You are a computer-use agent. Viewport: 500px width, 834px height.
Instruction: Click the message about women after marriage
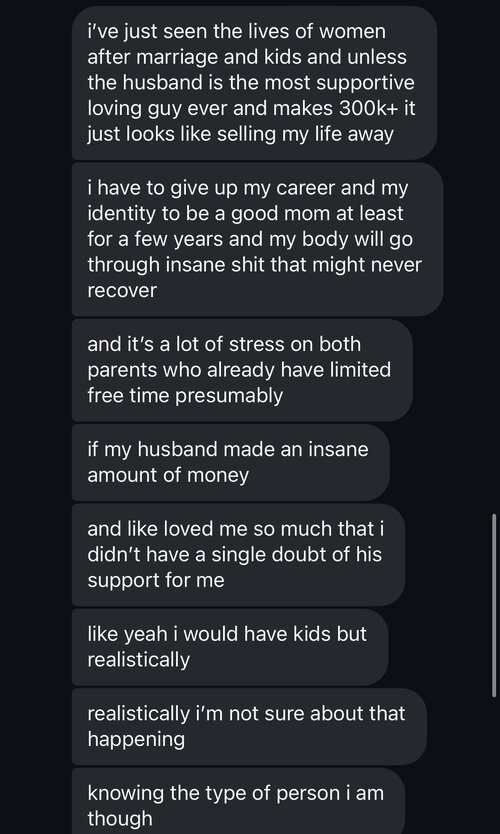point(254,83)
